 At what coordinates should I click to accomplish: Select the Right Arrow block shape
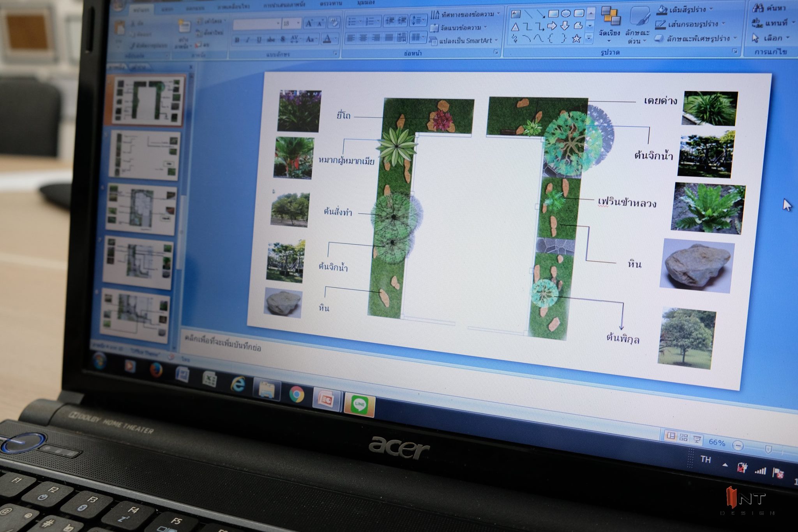pos(552,26)
